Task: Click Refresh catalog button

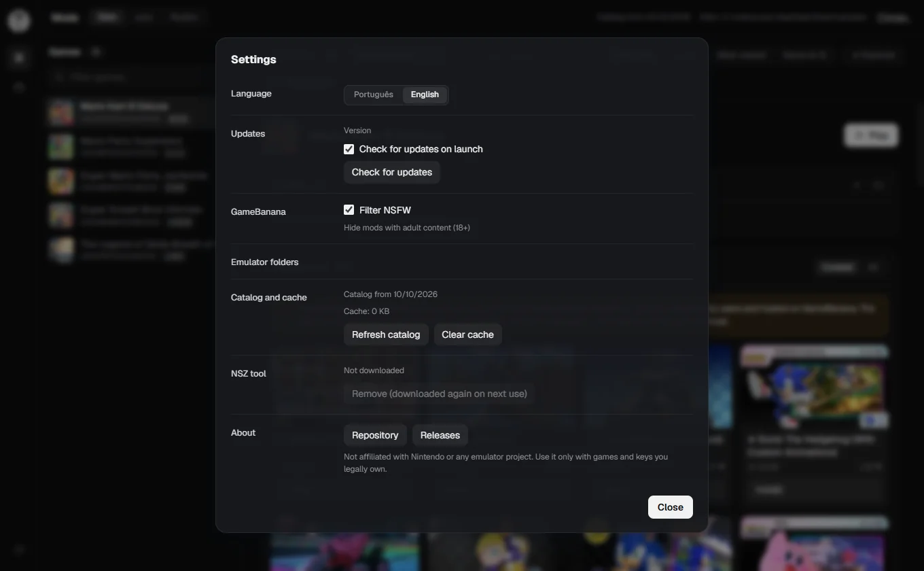Action: click(x=386, y=334)
